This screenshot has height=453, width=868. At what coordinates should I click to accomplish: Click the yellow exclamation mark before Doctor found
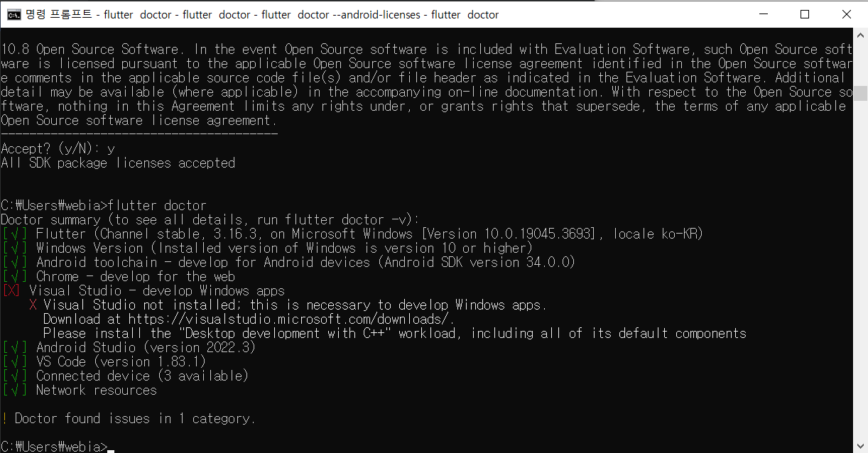(x=4, y=418)
